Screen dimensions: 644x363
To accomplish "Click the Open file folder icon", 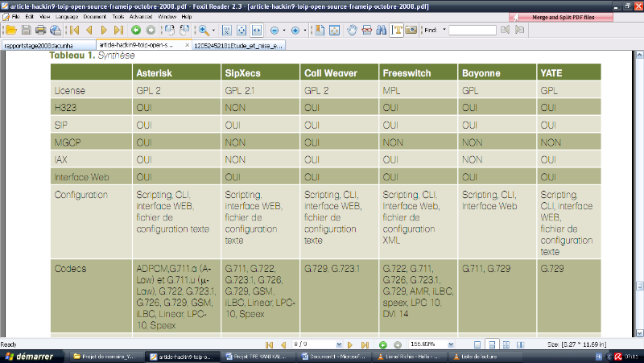I will coord(10,30).
